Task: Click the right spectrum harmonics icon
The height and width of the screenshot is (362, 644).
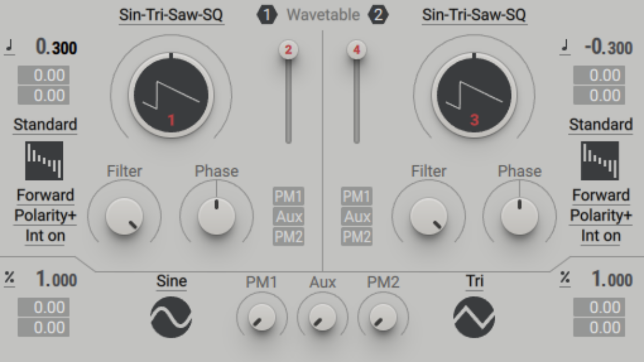Action: 600,161
